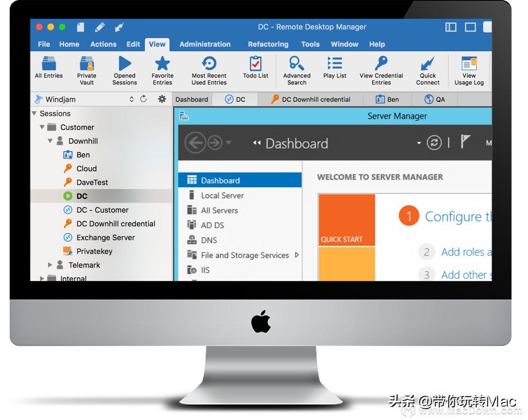Click the Server Manager refresh button

[x=434, y=143]
